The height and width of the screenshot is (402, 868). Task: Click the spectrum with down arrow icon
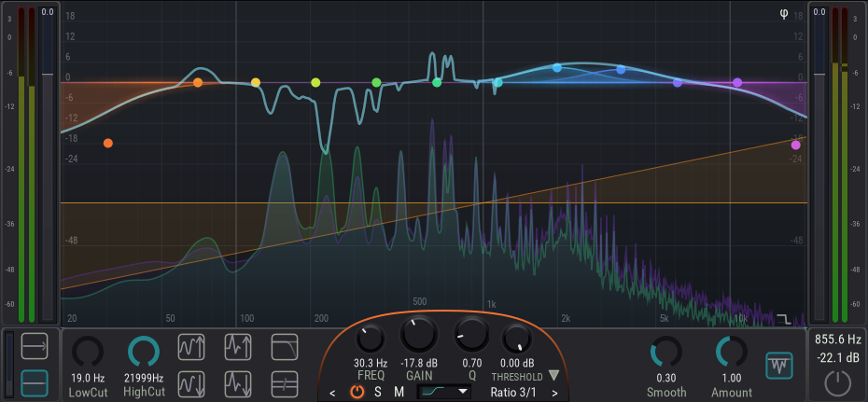[238, 383]
